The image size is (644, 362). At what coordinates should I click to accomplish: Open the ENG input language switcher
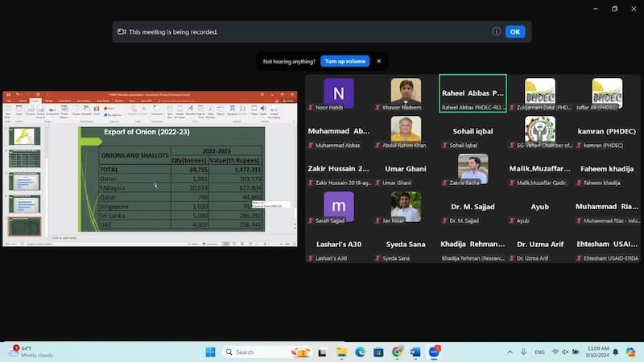coord(539,352)
